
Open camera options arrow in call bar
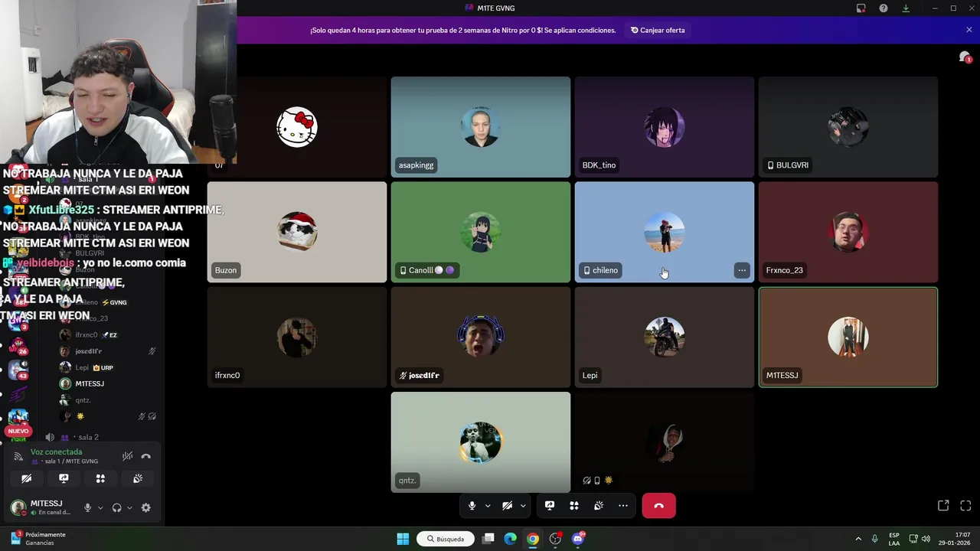(523, 506)
